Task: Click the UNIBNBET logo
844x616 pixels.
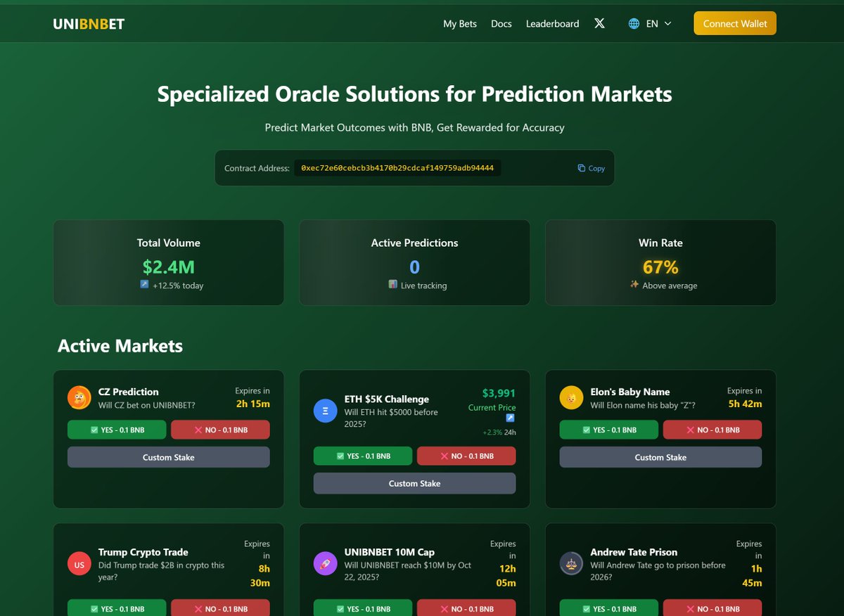Action: 89,24
